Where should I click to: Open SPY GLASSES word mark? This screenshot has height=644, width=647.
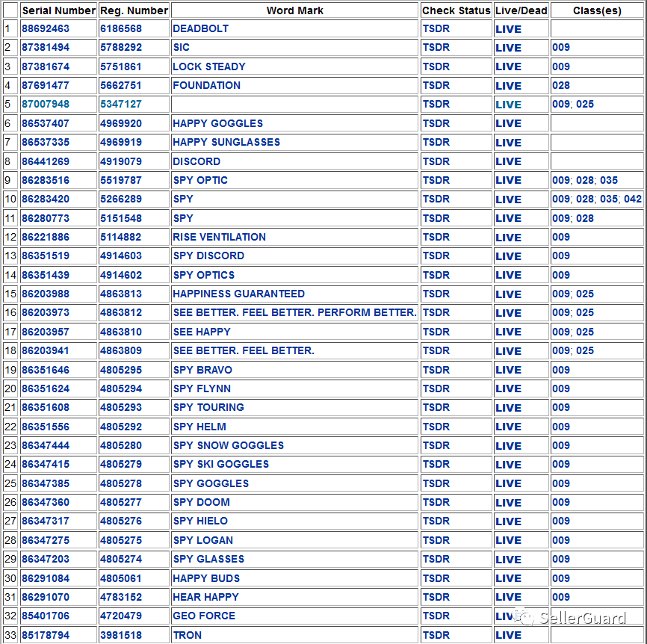(x=208, y=559)
